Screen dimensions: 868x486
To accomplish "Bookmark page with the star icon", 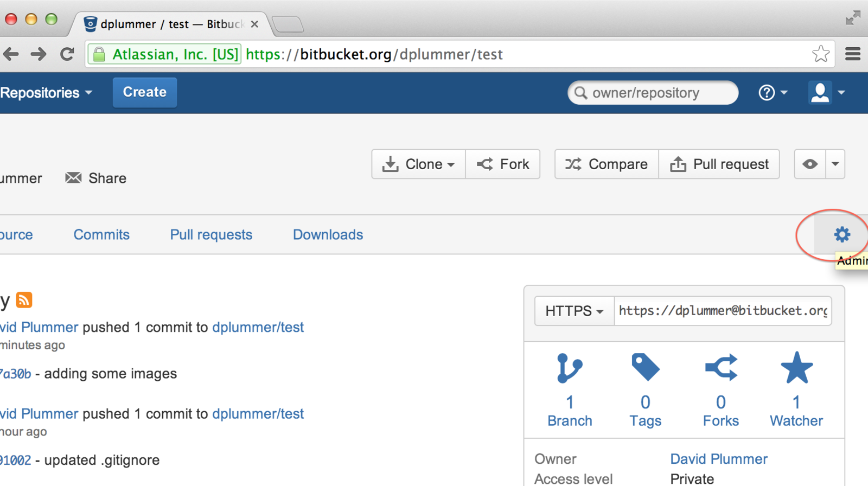I will pos(821,54).
